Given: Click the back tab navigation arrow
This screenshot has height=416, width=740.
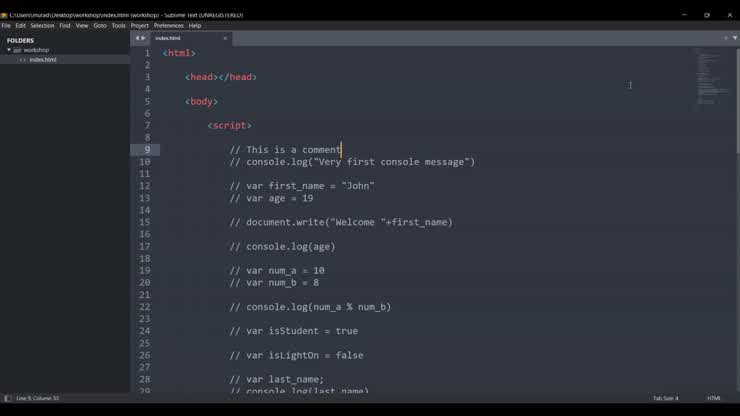Looking at the screenshot, I should coord(137,38).
